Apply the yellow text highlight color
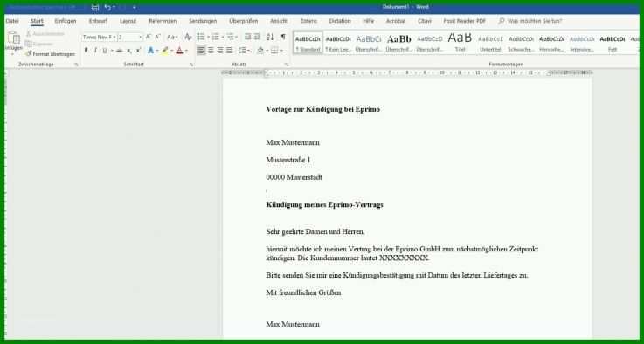This screenshot has width=644, height=344. coord(164,51)
